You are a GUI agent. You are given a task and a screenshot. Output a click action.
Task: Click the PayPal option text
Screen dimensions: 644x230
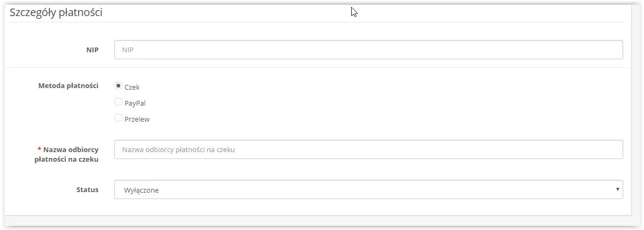point(135,103)
